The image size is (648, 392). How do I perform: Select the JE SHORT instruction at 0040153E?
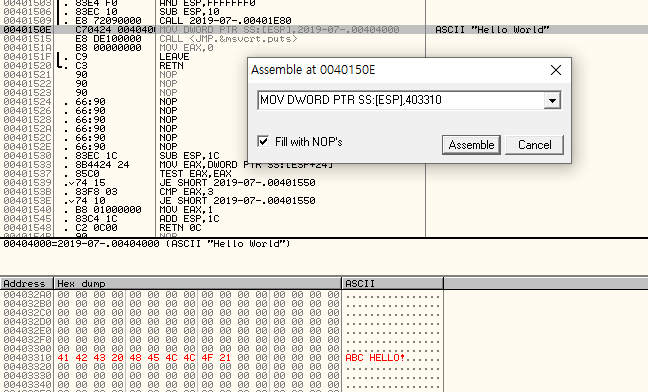tap(237, 201)
